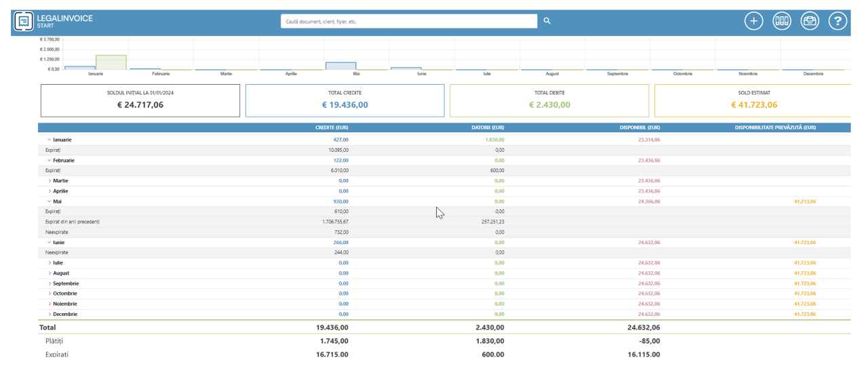
Task: Collapse the Ianuarie row
Action: tap(50, 140)
